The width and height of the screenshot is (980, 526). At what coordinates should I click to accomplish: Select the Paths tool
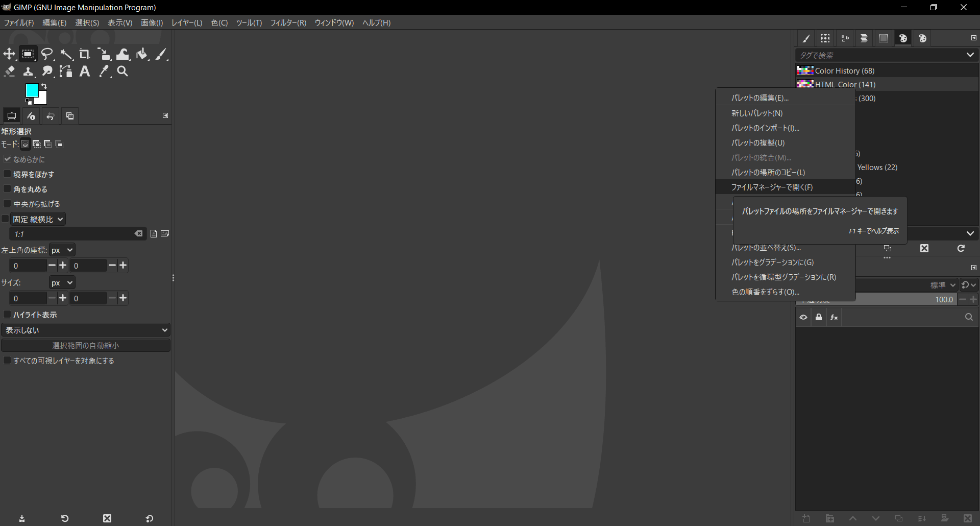(66, 71)
